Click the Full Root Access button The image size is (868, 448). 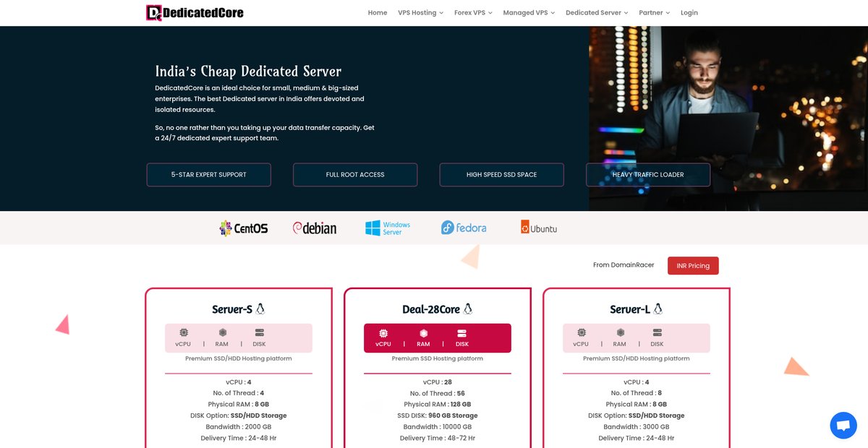(355, 175)
